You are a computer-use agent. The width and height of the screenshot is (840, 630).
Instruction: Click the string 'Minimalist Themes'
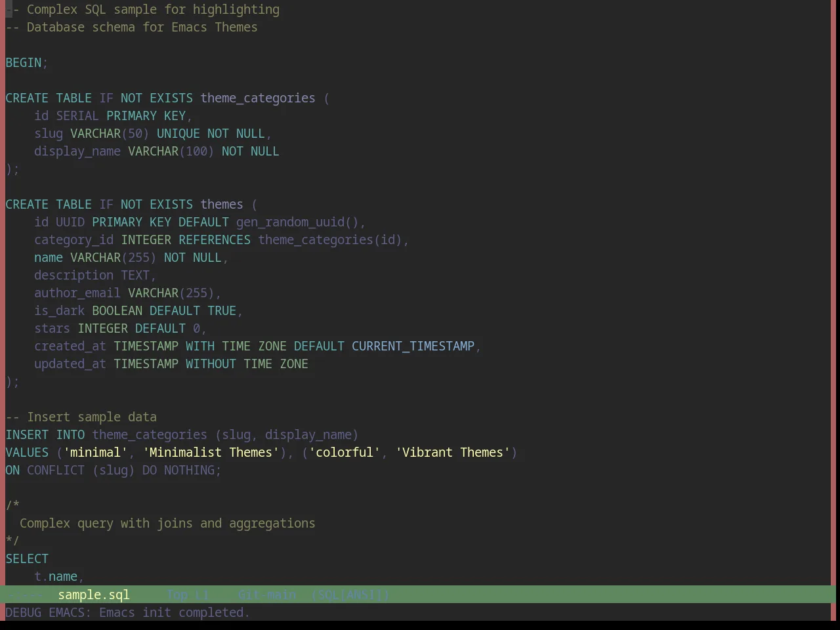(x=211, y=453)
